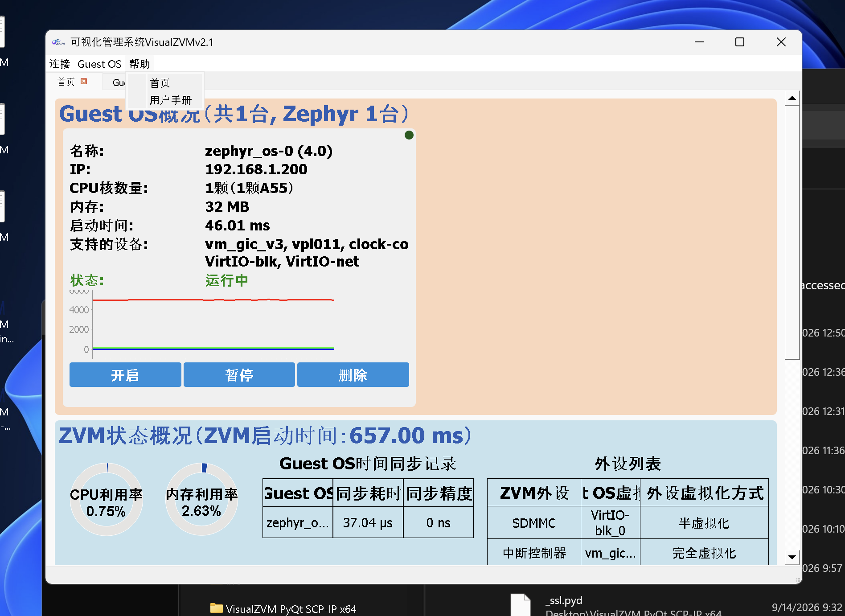Close the VisualZVM window
This screenshot has height=616, width=845.
[781, 42]
